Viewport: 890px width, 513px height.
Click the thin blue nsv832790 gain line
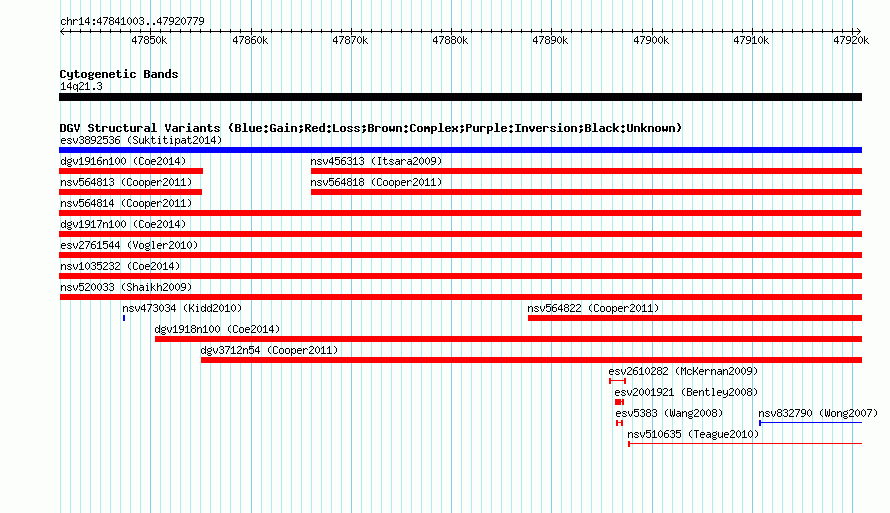click(x=811, y=423)
